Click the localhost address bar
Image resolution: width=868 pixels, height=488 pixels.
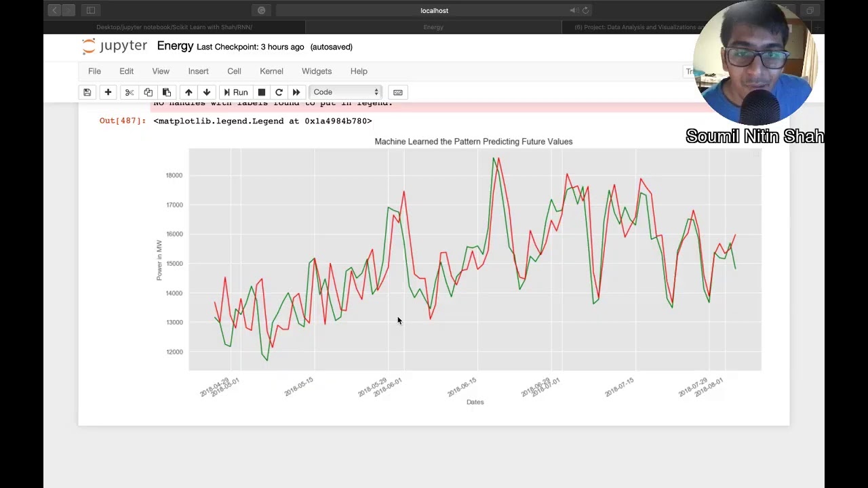[x=434, y=10]
